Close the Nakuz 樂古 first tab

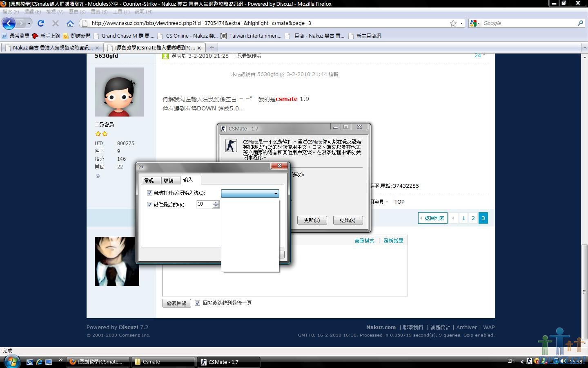[x=97, y=48]
